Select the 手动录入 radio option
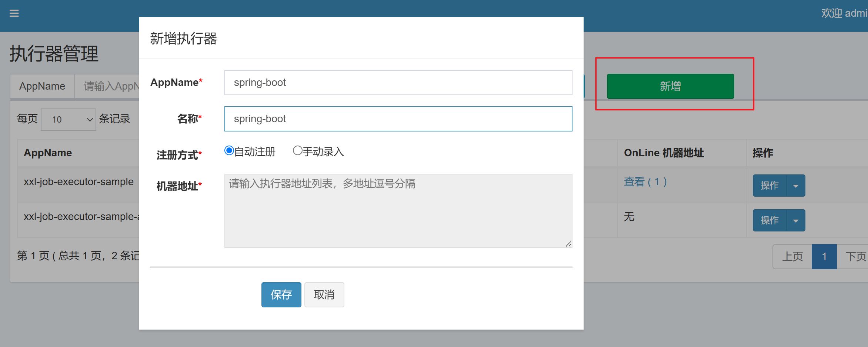Image resolution: width=868 pixels, height=347 pixels. pos(297,151)
